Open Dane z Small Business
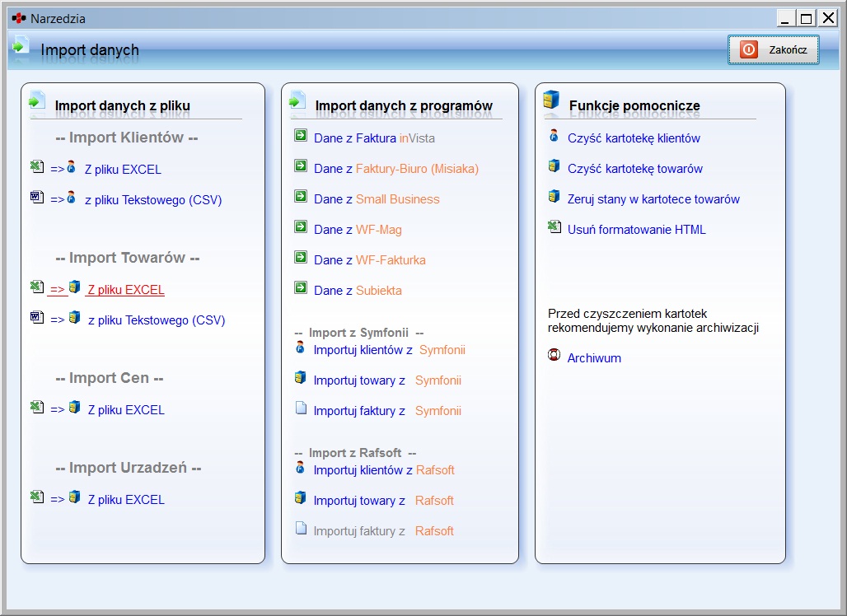The image size is (847, 616). point(377,199)
